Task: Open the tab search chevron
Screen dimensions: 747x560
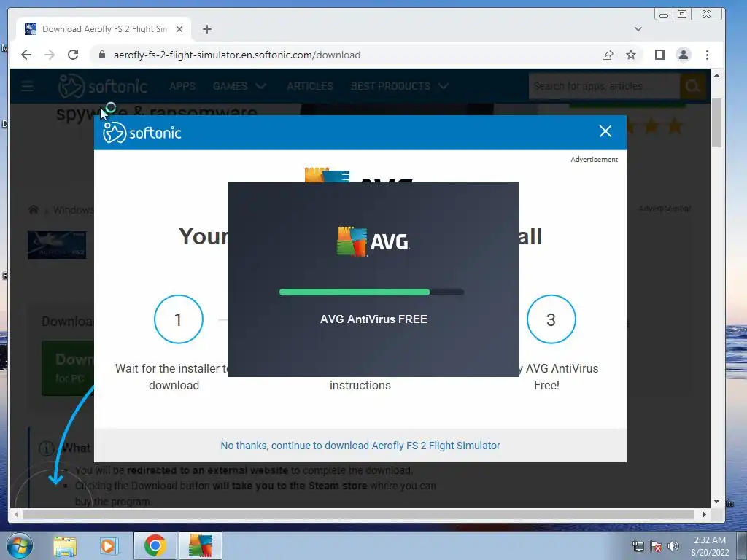Action: 638,29
